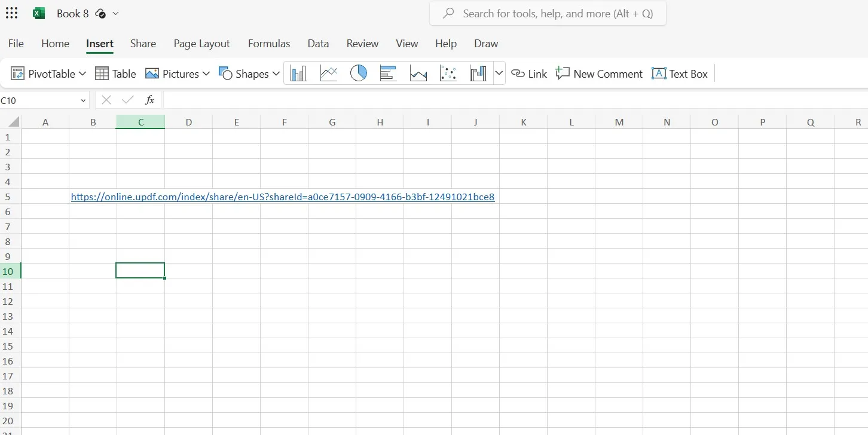868x435 pixels.
Task: Expand the chart gallery more arrow
Action: tap(499, 73)
